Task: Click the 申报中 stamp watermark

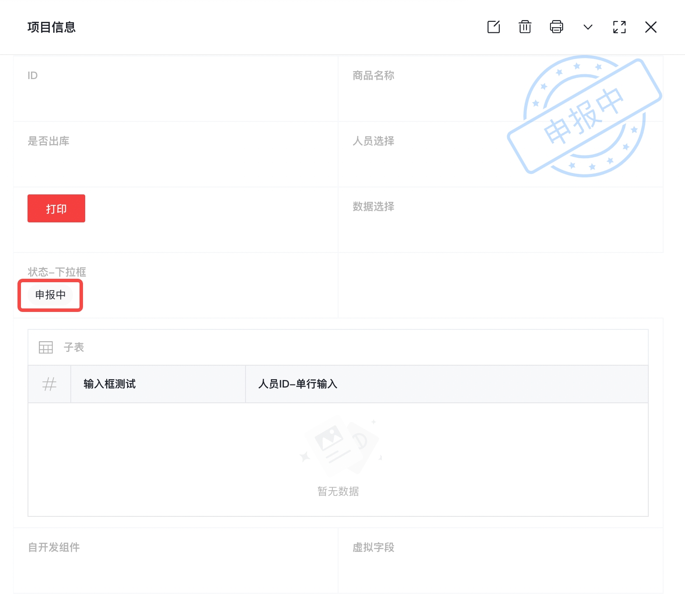Action: pyautogui.click(x=584, y=116)
